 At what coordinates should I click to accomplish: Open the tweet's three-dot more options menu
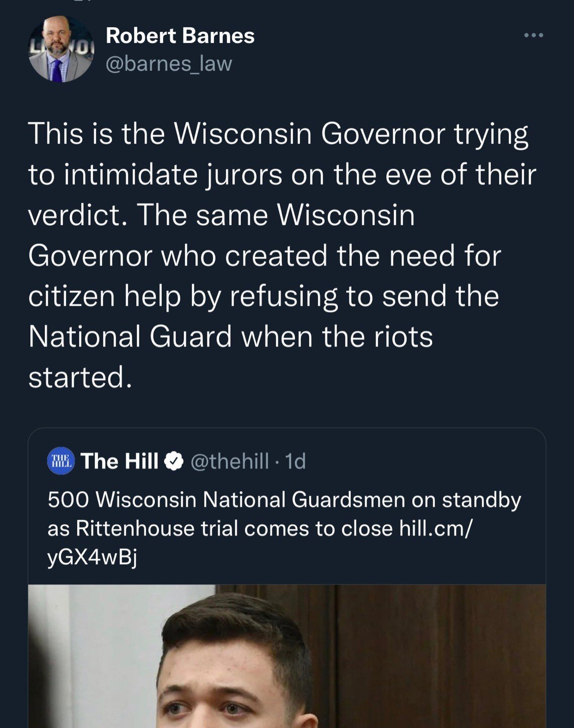(533, 35)
